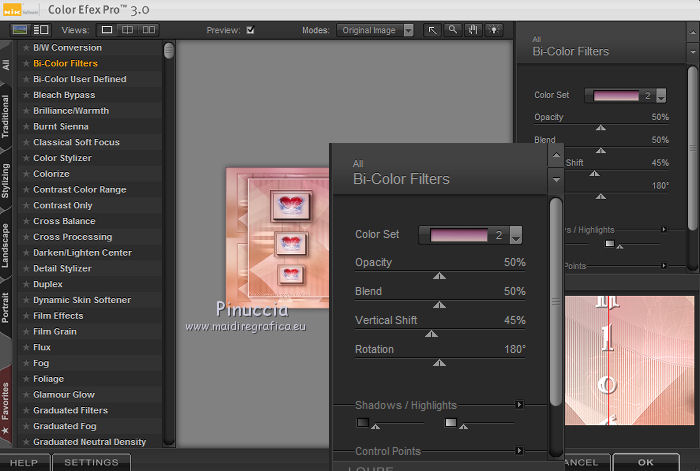Open Color Set dropdown arrow in right sidebar
700x471 pixels.
pos(661,96)
